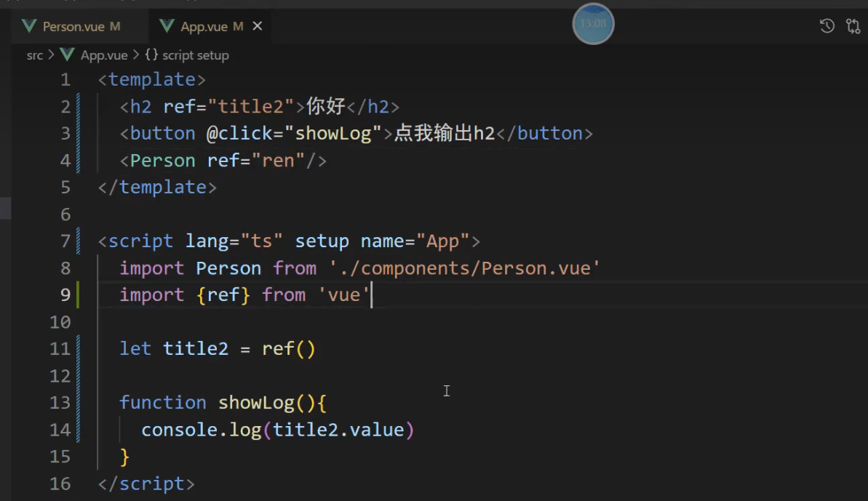The height and width of the screenshot is (501, 868).
Task: Click the "title2" ref attribute value
Action: (x=251, y=106)
